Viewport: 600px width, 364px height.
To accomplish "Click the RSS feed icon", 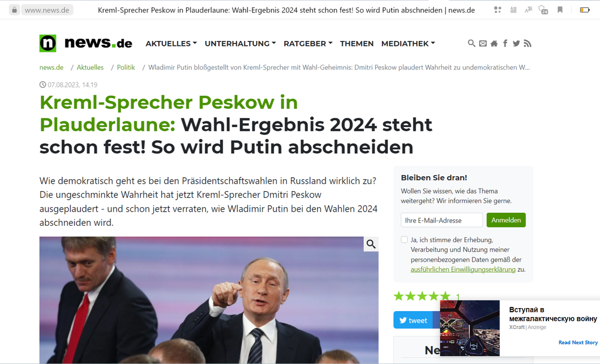I will [527, 43].
